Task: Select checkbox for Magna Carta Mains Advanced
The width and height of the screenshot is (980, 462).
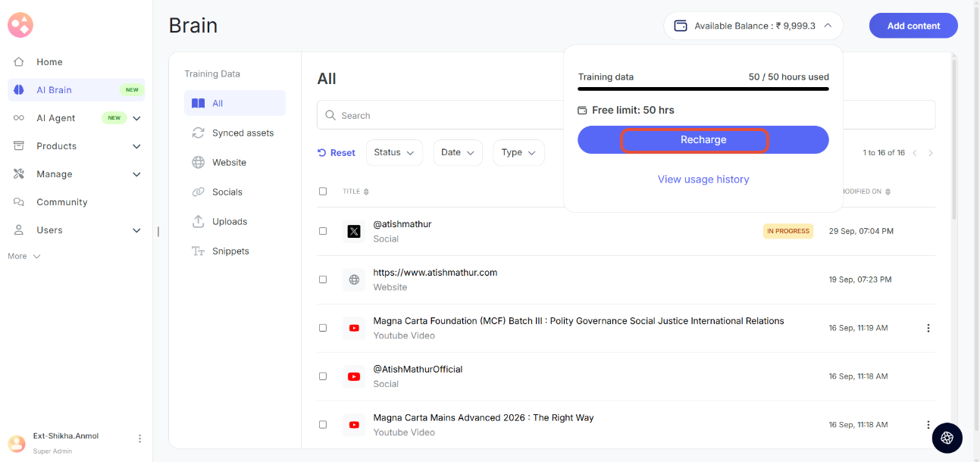Action: pyautogui.click(x=323, y=425)
